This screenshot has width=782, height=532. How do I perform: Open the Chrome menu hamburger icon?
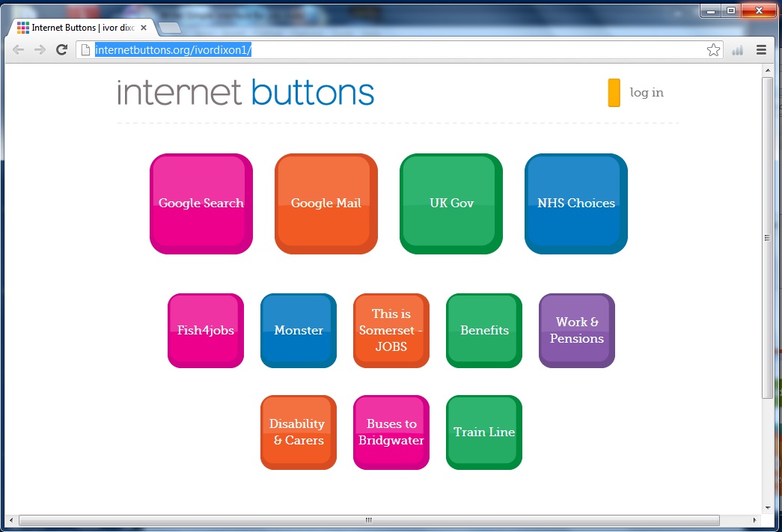(761, 50)
